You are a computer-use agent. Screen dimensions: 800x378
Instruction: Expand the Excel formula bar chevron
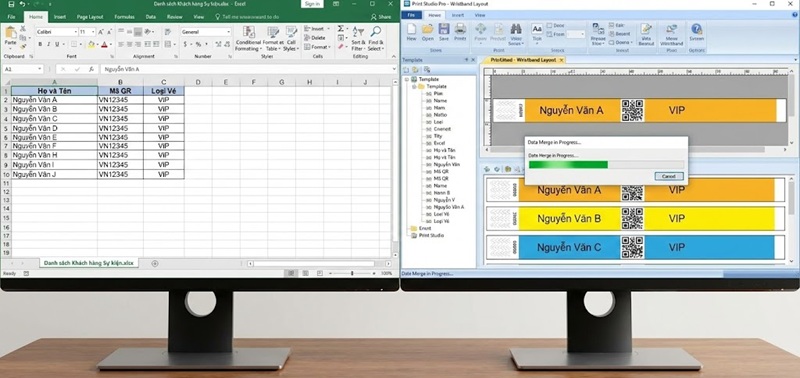394,69
